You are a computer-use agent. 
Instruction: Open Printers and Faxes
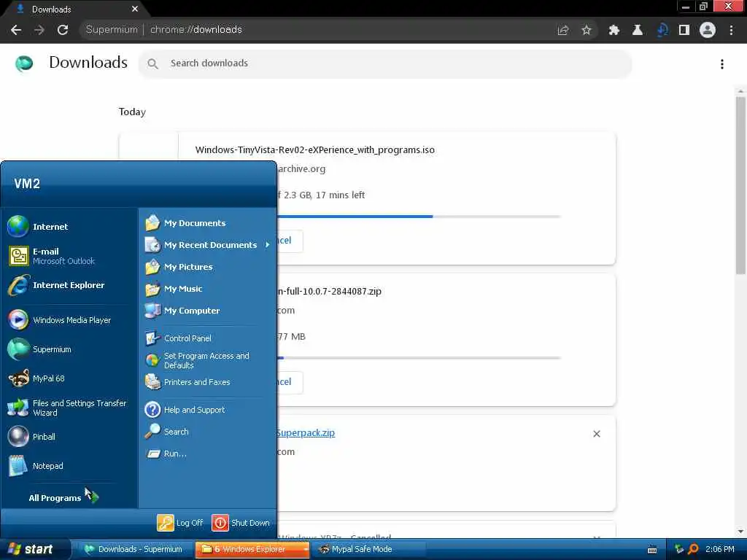point(187,382)
